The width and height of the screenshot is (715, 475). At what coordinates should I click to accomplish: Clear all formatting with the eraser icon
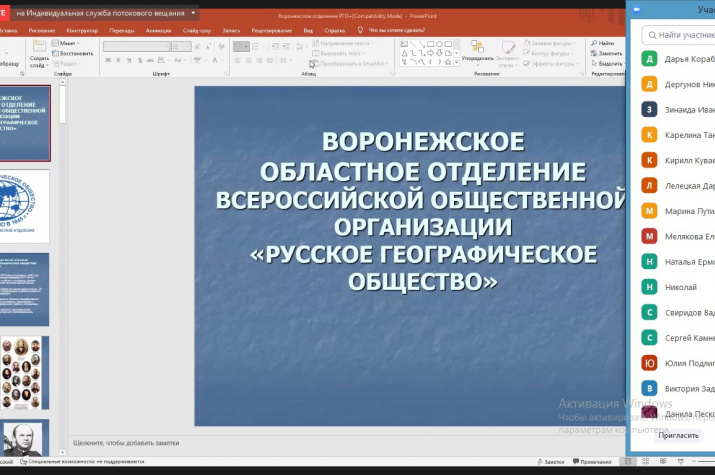tap(221, 46)
